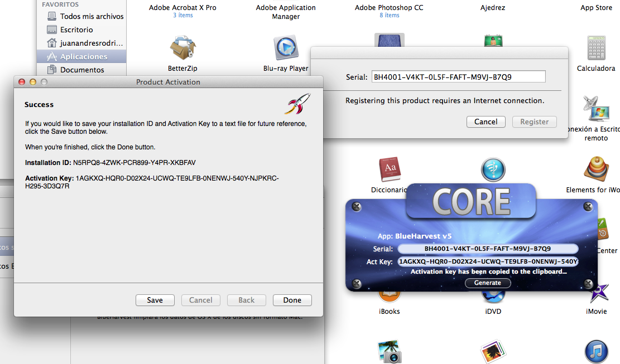Viewport: 620px width, 364px height.
Task: Click the Escritorio sidebar icon
Action: [x=52, y=30]
